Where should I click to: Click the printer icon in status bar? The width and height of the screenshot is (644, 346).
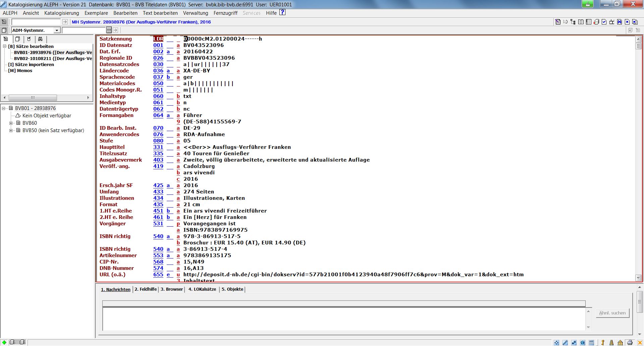(630, 342)
